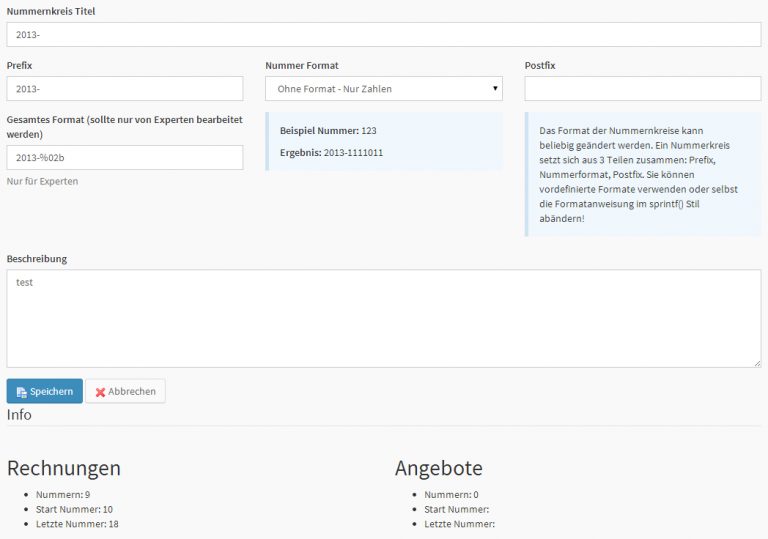
Task: Select the empty Postfix input field
Action: (642, 89)
